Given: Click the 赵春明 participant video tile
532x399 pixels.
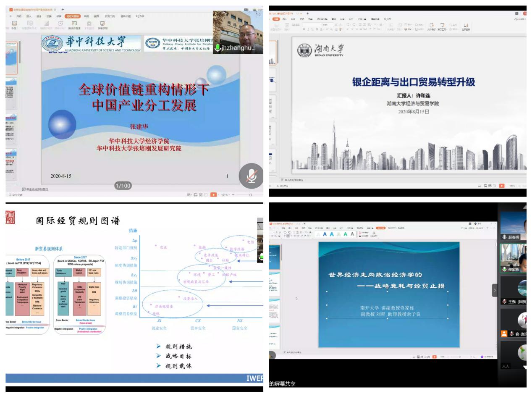Looking at the screenshot, I should [x=513, y=226].
